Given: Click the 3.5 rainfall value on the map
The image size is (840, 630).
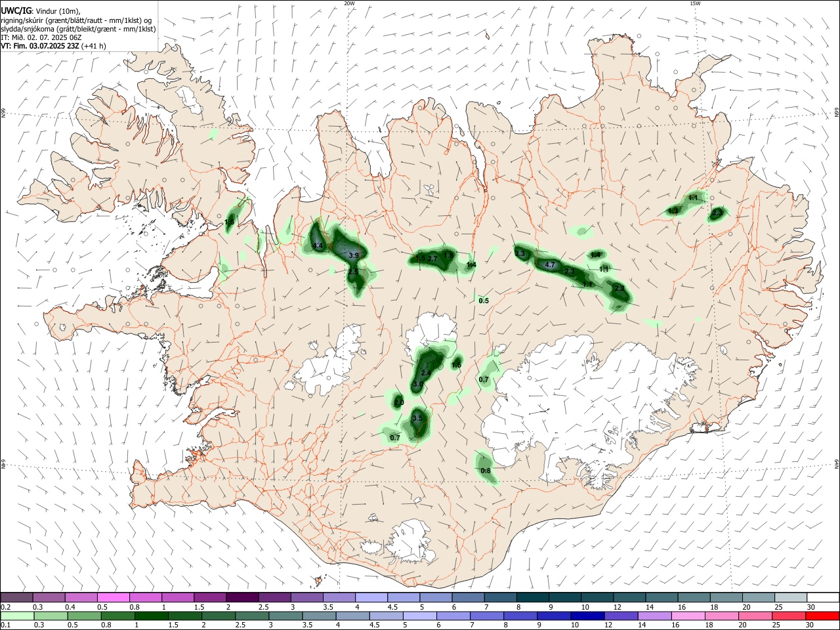Looking at the screenshot, I should (x=417, y=418).
